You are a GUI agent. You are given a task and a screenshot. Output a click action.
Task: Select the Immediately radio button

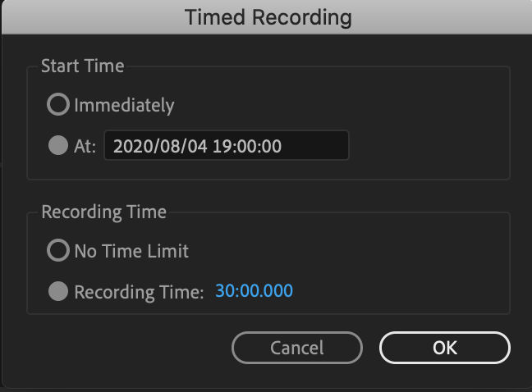coord(59,105)
